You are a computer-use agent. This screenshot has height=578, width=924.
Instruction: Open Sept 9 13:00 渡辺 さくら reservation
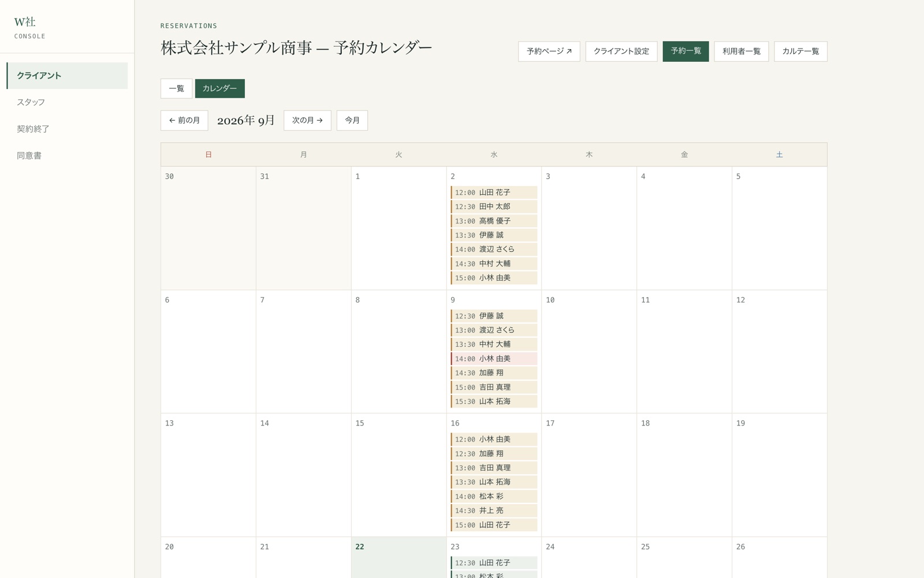coord(494,330)
